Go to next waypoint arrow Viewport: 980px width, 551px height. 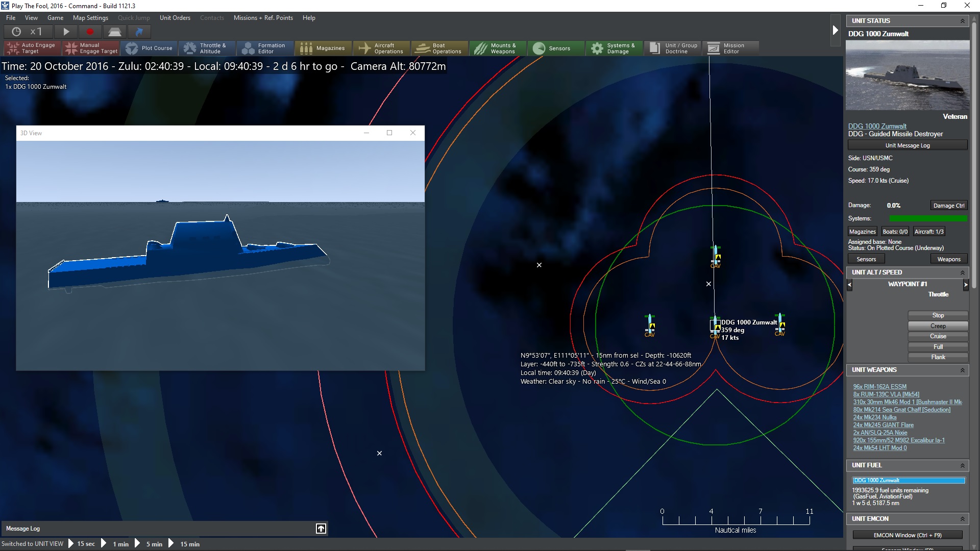pos(966,285)
